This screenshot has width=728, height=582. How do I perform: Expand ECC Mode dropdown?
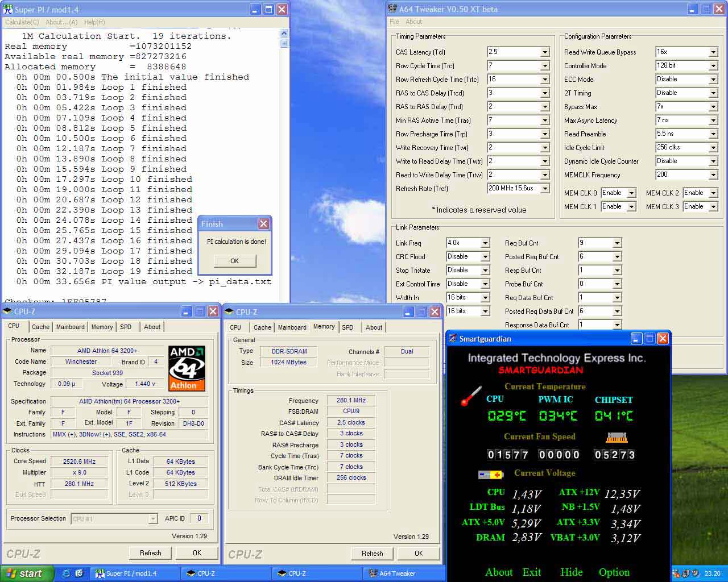(713, 79)
